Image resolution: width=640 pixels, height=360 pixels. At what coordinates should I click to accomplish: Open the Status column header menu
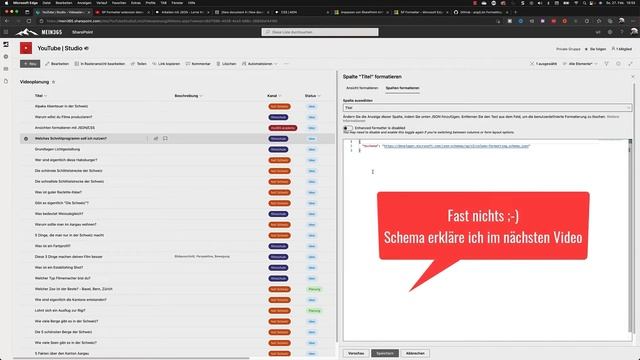coord(312,96)
